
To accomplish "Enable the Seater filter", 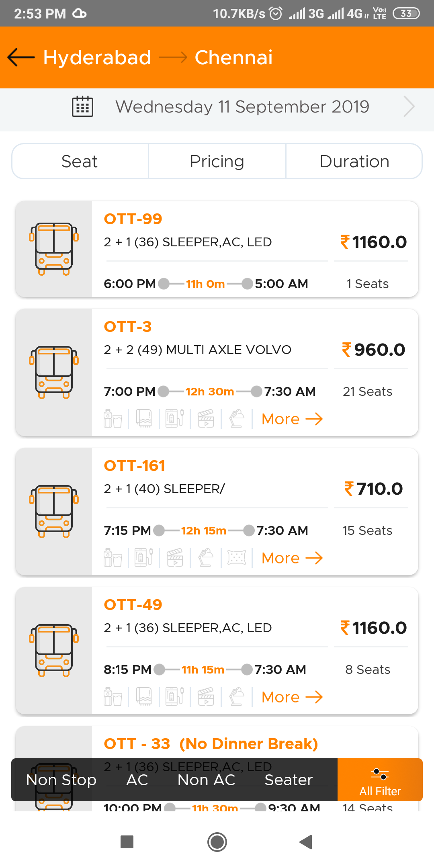I will 289,780.
